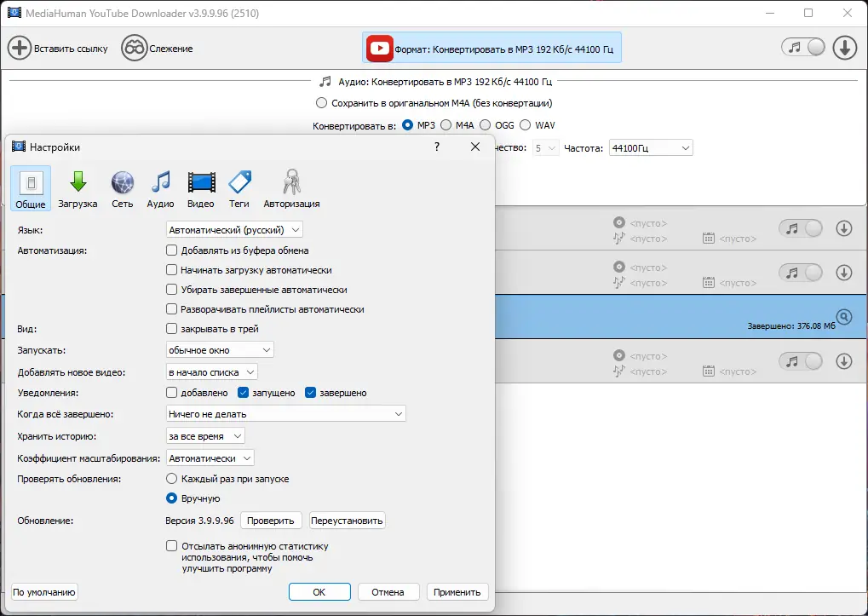
Task: Select the Вручную radio button
Action: click(x=171, y=498)
